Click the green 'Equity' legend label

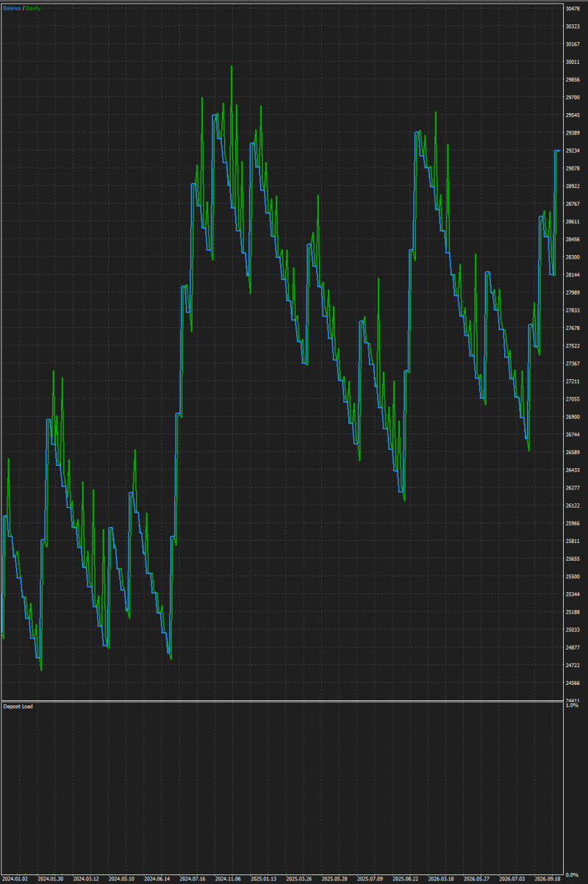tap(33, 8)
